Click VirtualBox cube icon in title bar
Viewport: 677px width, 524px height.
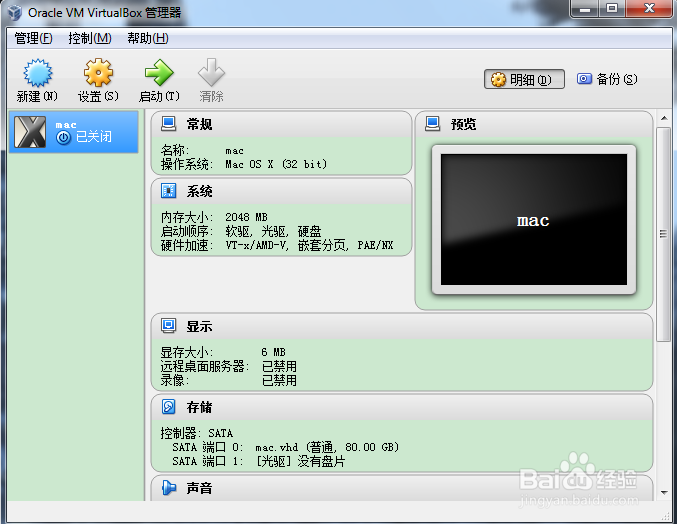point(14,13)
